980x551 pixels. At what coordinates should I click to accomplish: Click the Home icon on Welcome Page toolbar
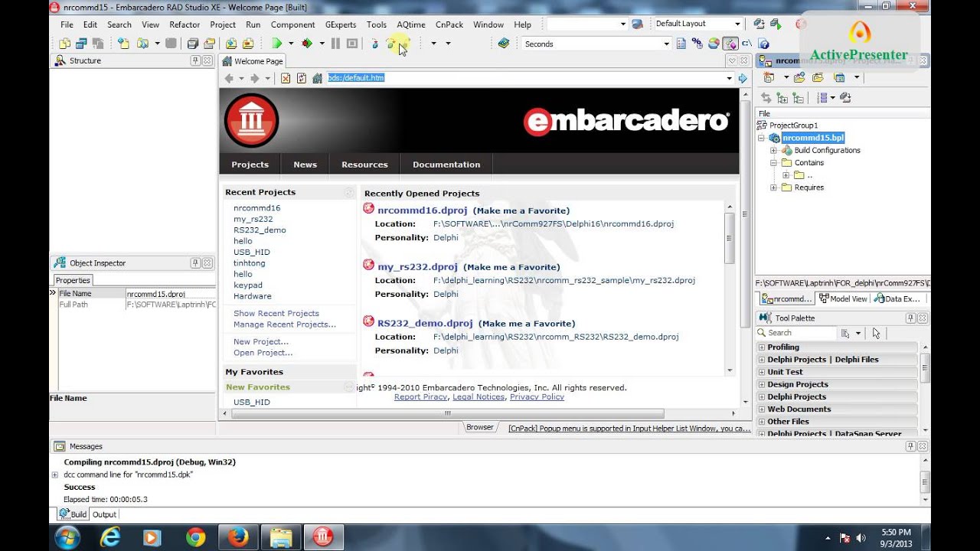tap(317, 78)
